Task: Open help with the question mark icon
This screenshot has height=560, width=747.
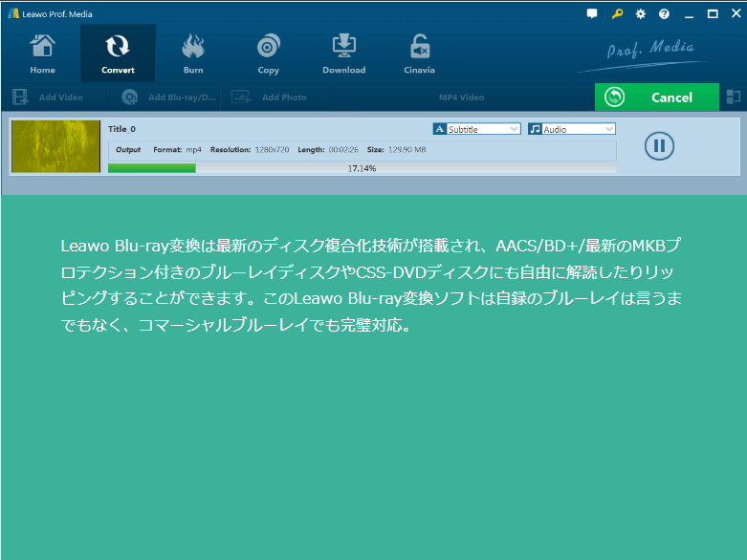Action: click(664, 14)
